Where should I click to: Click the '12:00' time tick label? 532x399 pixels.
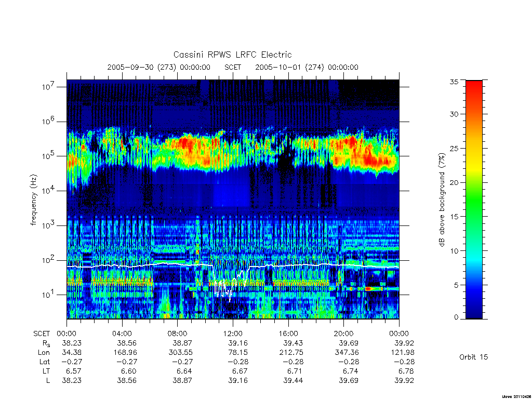tap(233, 334)
